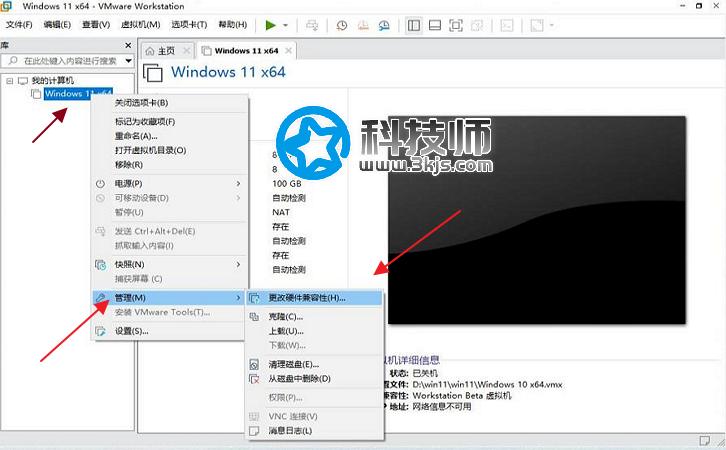Click the 100 GB hard disk value

287,184
